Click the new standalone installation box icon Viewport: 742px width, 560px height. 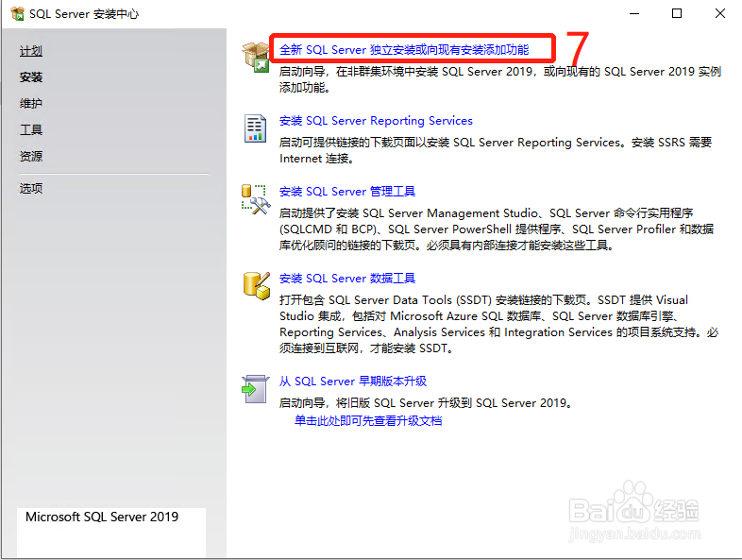point(256,57)
